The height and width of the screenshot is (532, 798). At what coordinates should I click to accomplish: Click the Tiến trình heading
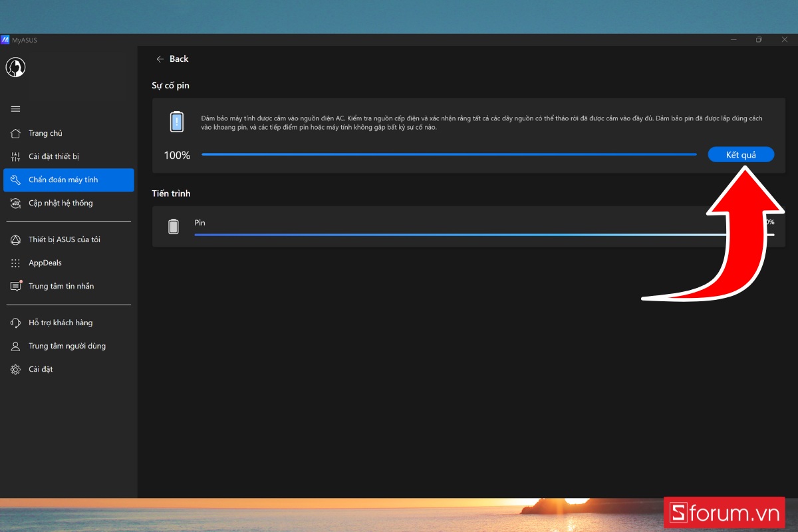[171, 194]
